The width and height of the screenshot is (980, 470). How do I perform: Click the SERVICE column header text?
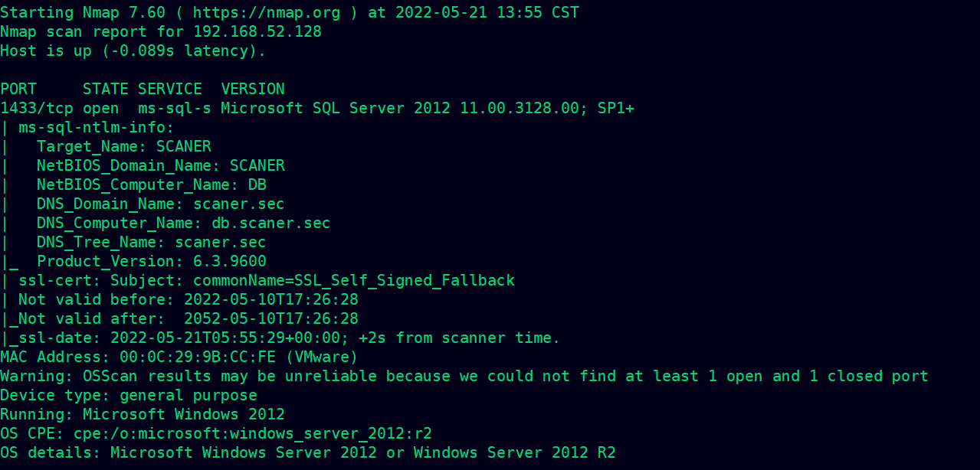pos(170,89)
